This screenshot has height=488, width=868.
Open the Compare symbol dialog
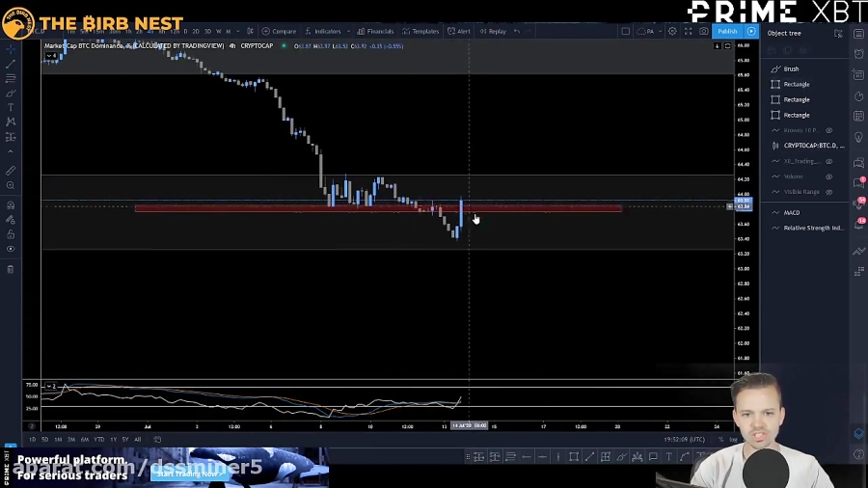click(x=280, y=32)
